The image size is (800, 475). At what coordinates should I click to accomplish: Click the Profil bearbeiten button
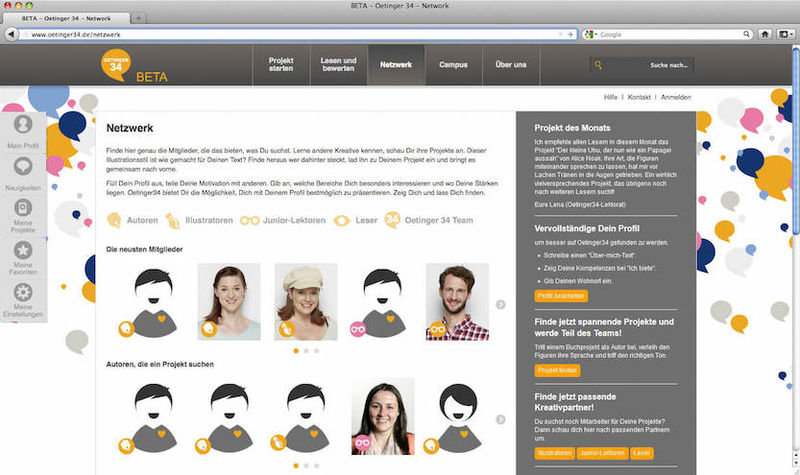point(561,297)
